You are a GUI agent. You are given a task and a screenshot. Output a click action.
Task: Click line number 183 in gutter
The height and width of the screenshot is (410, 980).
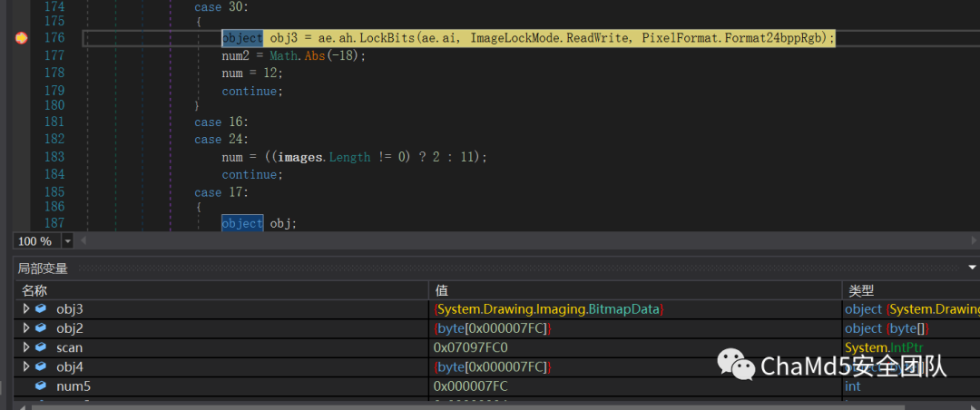click(54, 156)
